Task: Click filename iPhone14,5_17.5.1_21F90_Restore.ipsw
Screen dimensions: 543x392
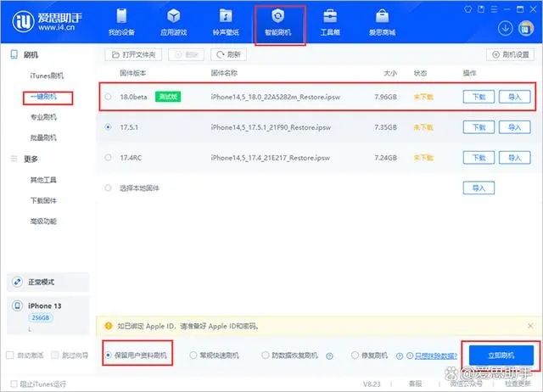Action: pos(271,127)
